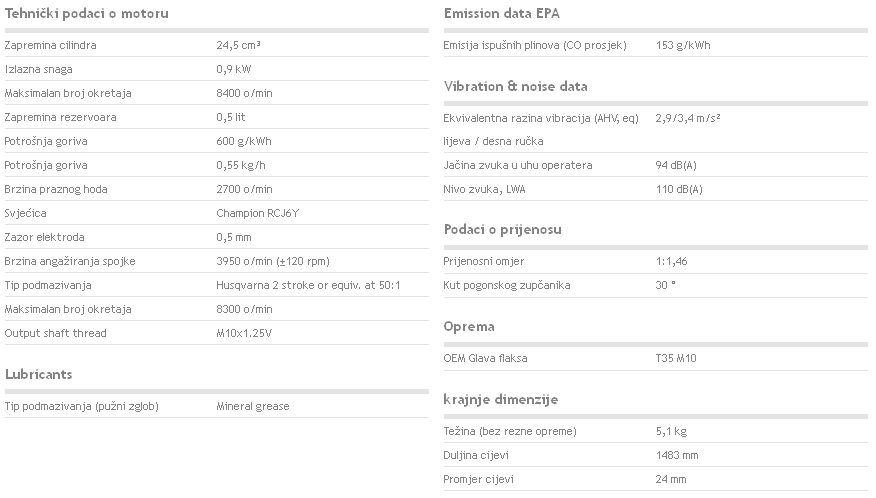Select the 'Nivo zvuka, LWA' row label
The height and width of the screenshot is (498, 876).
(x=484, y=189)
